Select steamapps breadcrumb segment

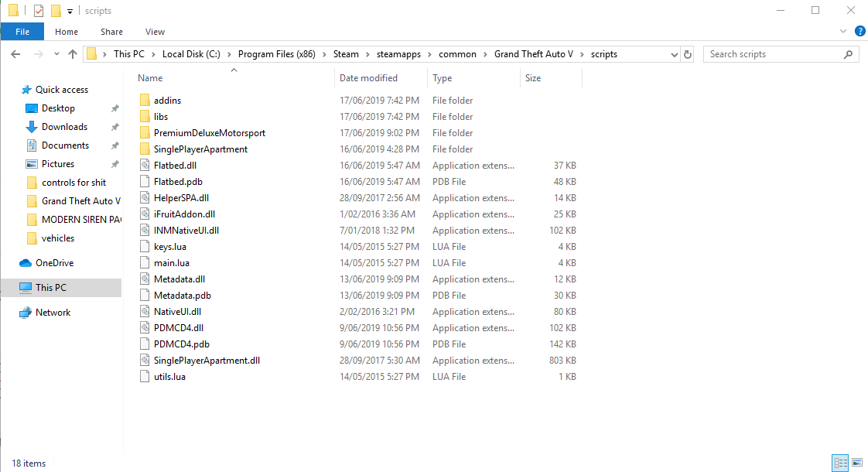[x=398, y=54]
